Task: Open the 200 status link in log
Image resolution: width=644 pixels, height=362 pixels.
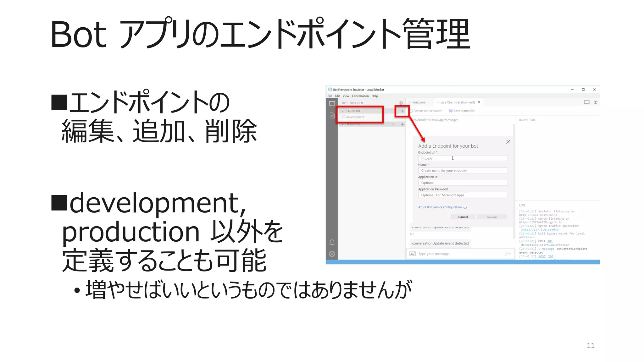Action: tap(551, 256)
